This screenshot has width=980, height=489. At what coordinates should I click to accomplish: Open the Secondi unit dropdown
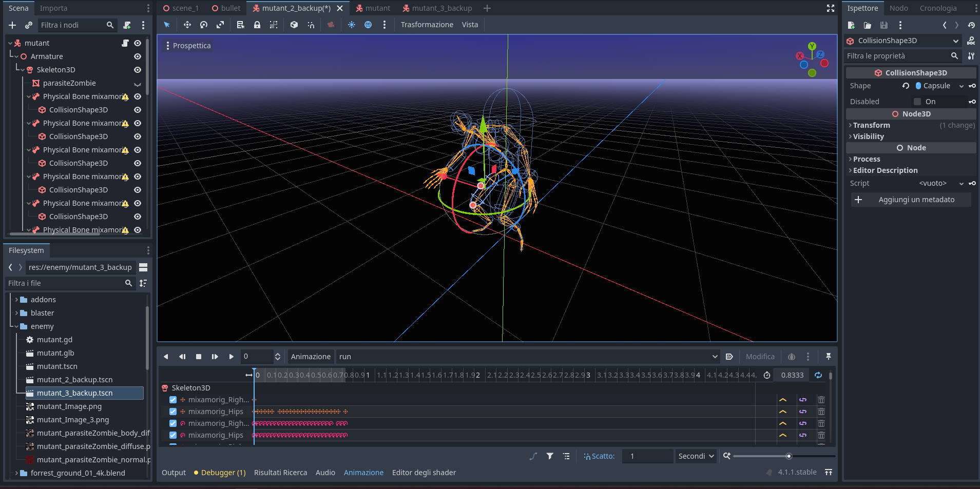[x=695, y=456]
